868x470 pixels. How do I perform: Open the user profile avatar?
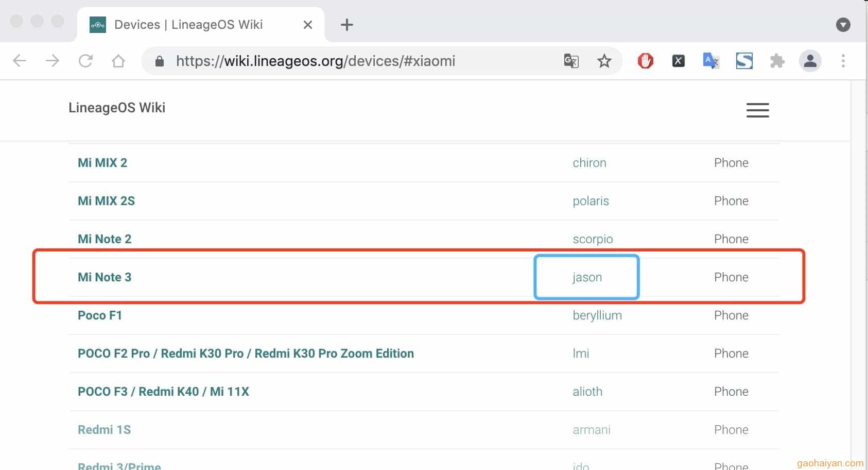point(810,61)
